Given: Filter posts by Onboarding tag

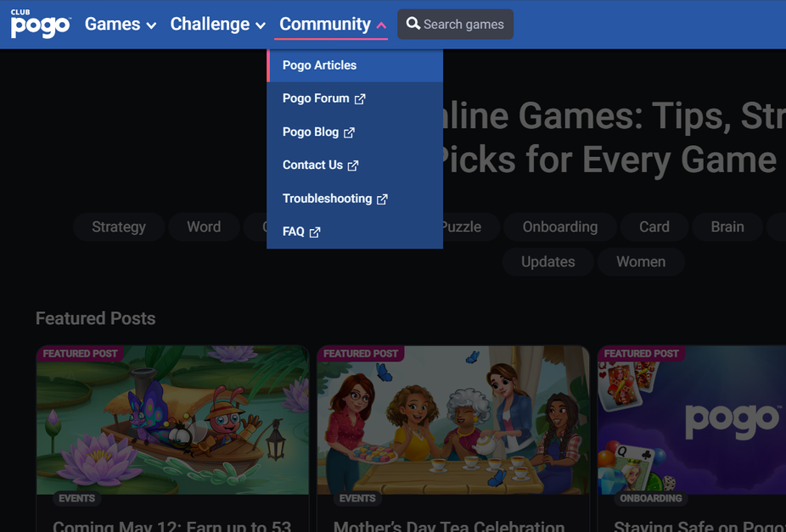Looking at the screenshot, I should 560,227.
